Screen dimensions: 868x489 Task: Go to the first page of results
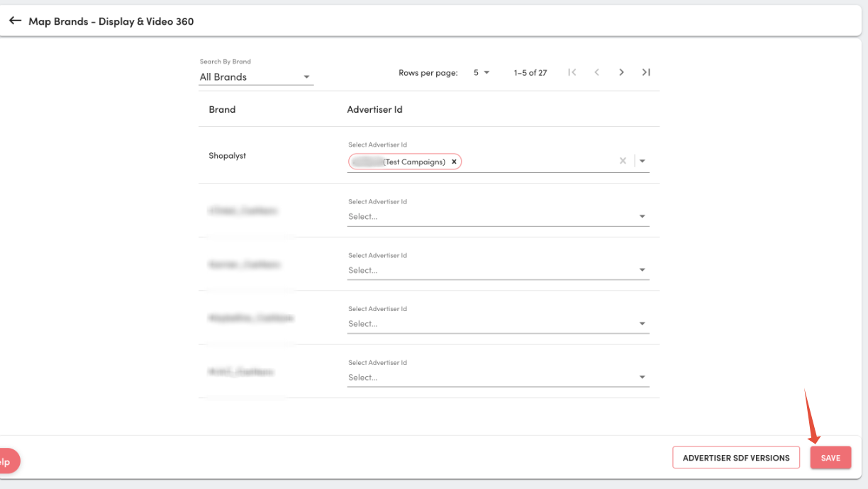pos(572,72)
